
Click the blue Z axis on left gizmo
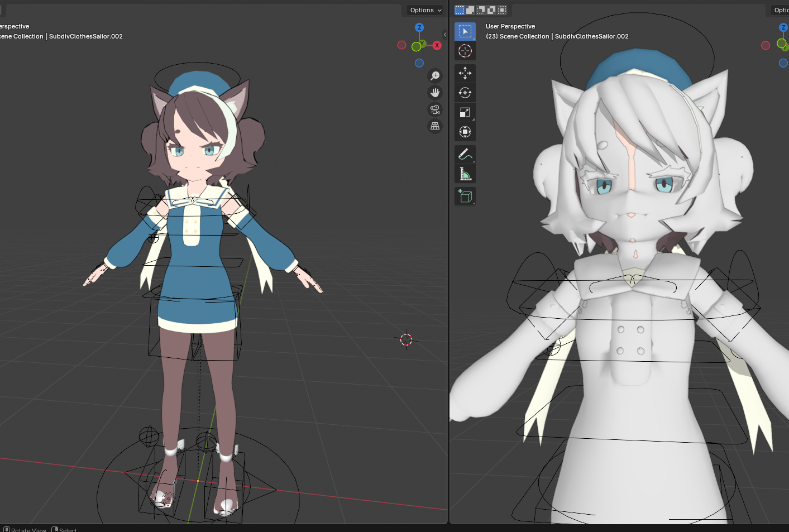(x=419, y=27)
